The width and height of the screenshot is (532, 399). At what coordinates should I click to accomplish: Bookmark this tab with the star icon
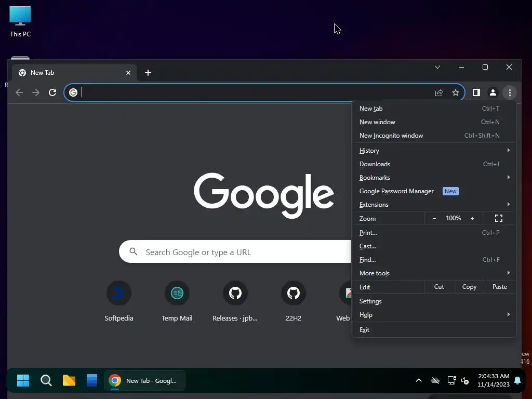pyautogui.click(x=456, y=92)
